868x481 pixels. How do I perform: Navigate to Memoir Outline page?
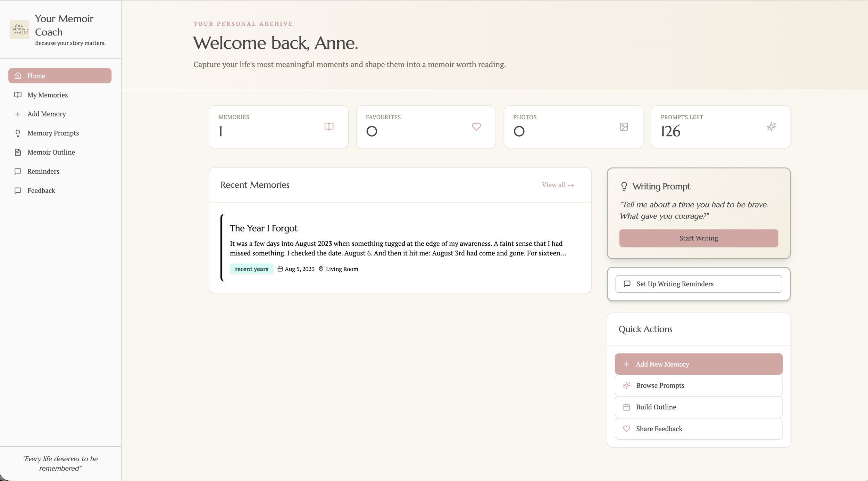51,152
